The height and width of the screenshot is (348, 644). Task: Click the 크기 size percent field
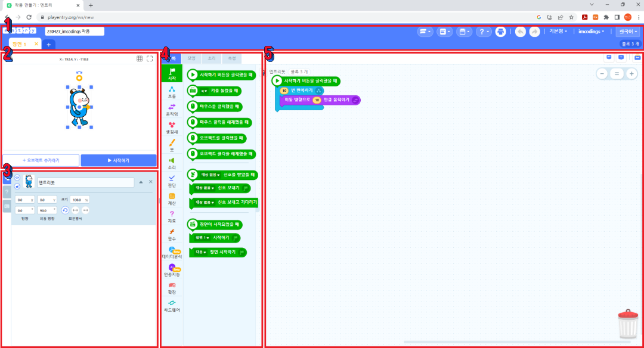pyautogui.click(x=80, y=200)
